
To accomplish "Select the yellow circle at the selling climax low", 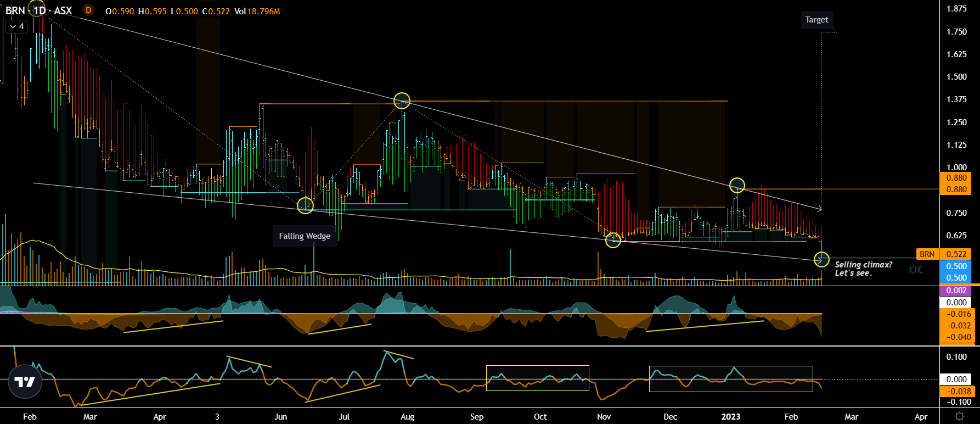I will point(821,259).
